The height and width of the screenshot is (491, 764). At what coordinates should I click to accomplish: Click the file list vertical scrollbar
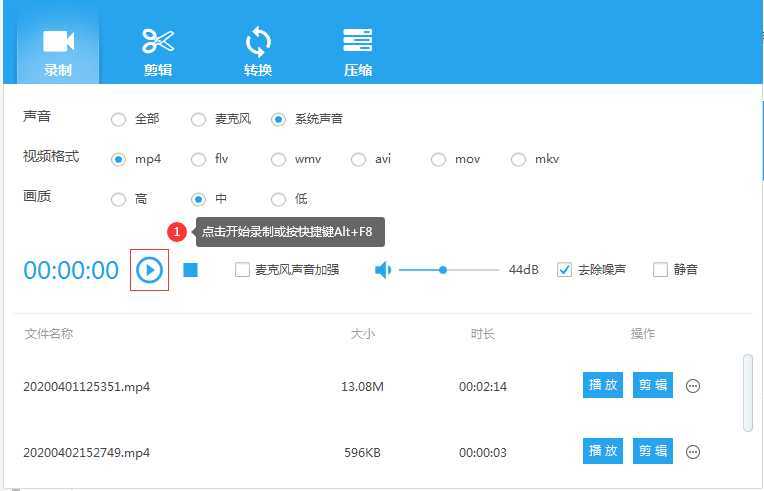click(x=748, y=393)
